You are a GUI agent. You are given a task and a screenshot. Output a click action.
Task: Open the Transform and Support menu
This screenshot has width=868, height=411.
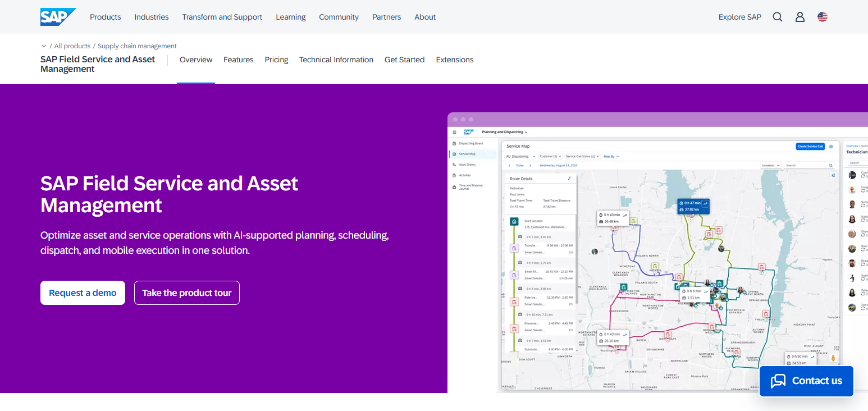222,17
